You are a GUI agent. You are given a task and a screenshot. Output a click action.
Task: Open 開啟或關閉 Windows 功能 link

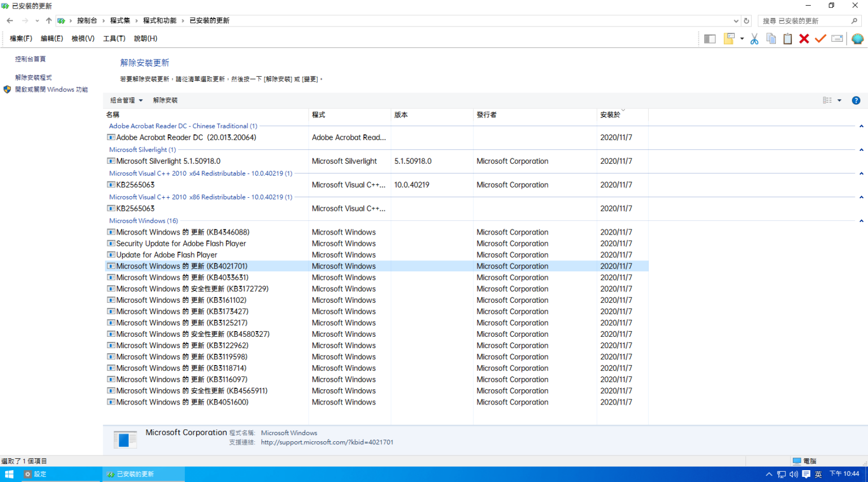point(51,89)
